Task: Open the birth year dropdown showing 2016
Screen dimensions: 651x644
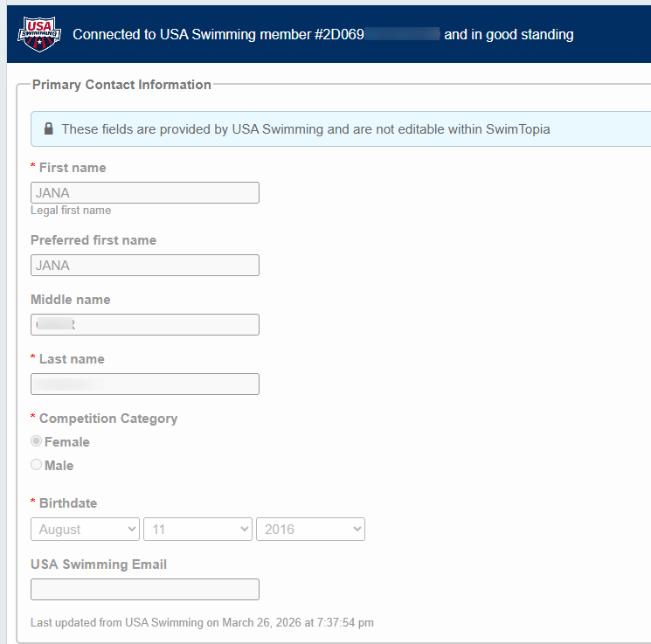Action: (x=310, y=529)
